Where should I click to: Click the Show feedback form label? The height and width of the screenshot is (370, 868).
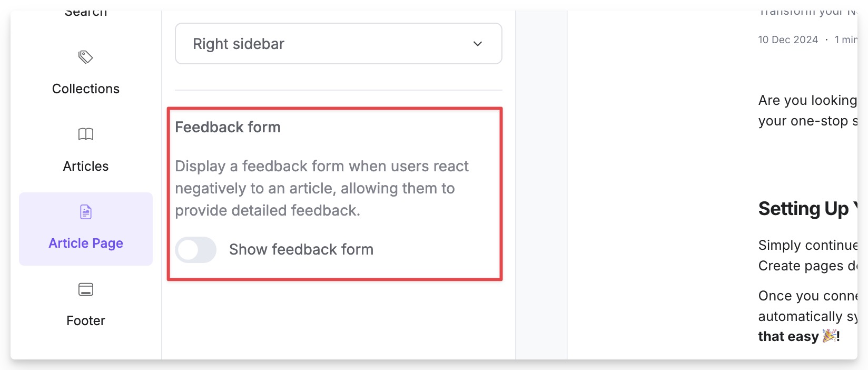(301, 249)
